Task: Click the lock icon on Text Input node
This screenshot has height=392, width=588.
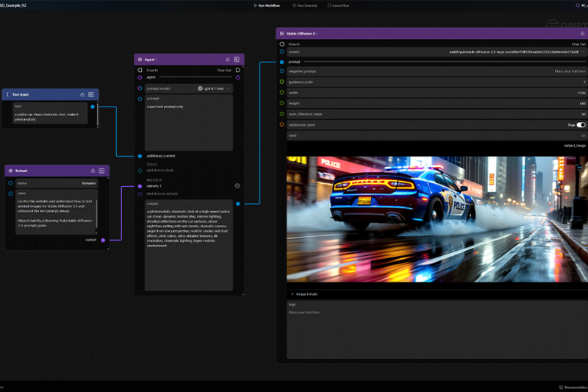Action: [x=82, y=95]
